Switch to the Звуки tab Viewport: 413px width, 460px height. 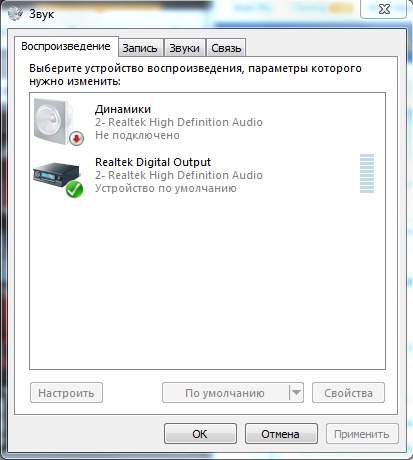[184, 48]
